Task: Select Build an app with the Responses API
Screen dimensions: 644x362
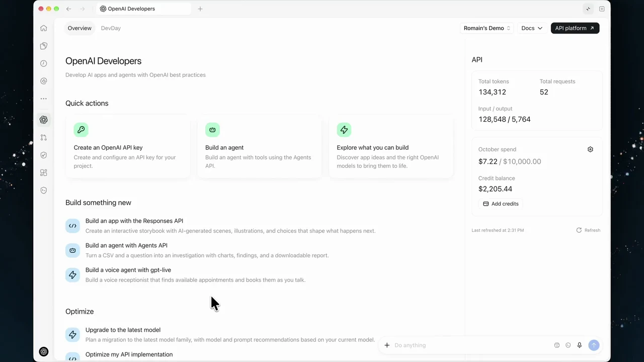Action: pos(220,226)
